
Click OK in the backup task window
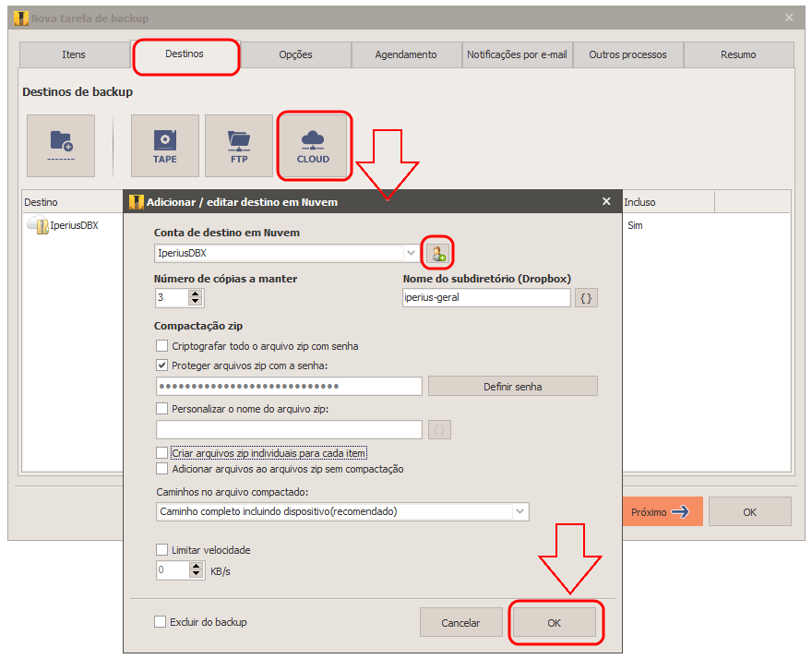(x=750, y=512)
